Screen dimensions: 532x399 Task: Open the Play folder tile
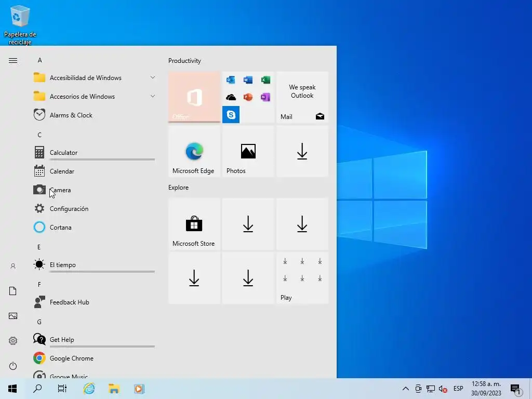(x=302, y=278)
